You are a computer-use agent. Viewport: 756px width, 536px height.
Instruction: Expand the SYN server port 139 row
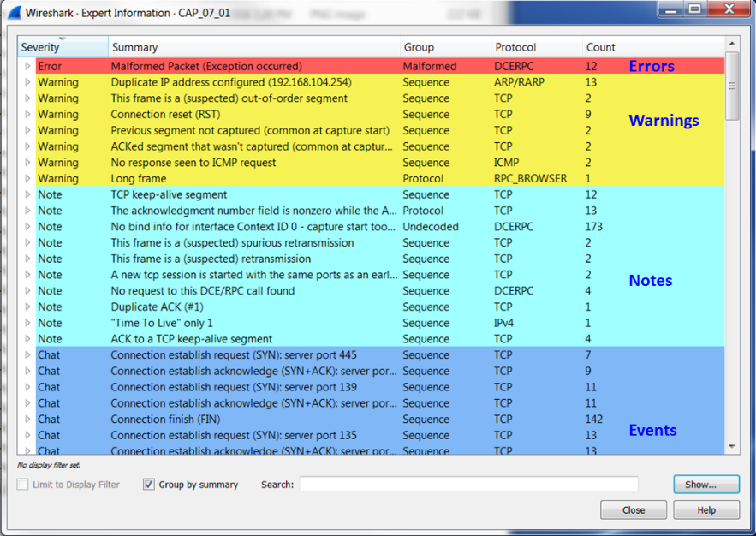coord(27,387)
